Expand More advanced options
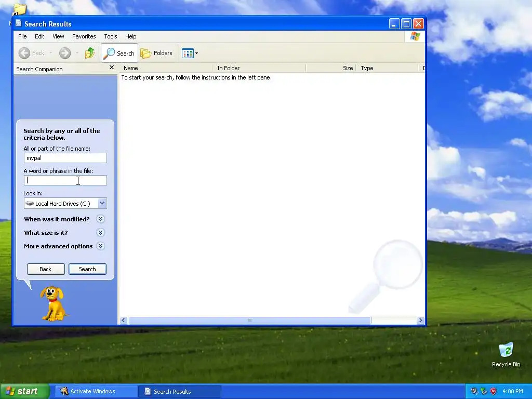This screenshot has height=399, width=532. click(100, 246)
